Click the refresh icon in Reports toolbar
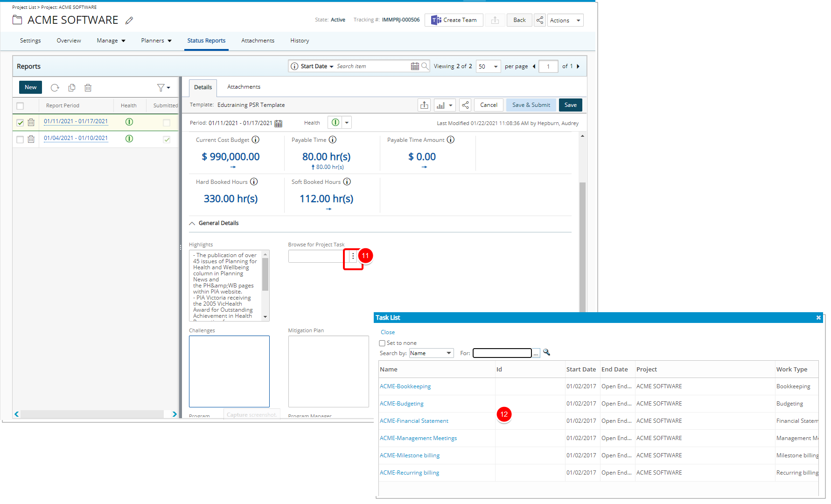This screenshot has height=504, width=831. [55, 88]
